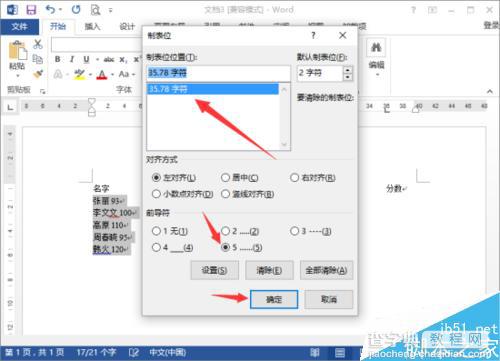The width and height of the screenshot is (500, 361).
Task: Select the Format Painter brush icon
Action: 38,74
